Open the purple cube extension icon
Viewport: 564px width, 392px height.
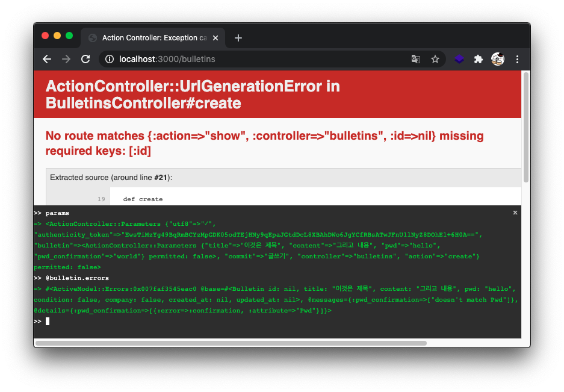pyautogui.click(x=459, y=59)
